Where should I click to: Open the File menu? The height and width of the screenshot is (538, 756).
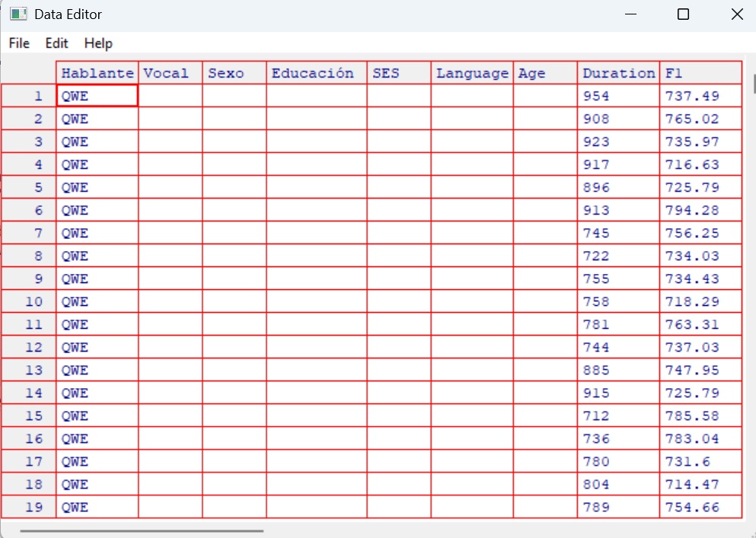18,43
